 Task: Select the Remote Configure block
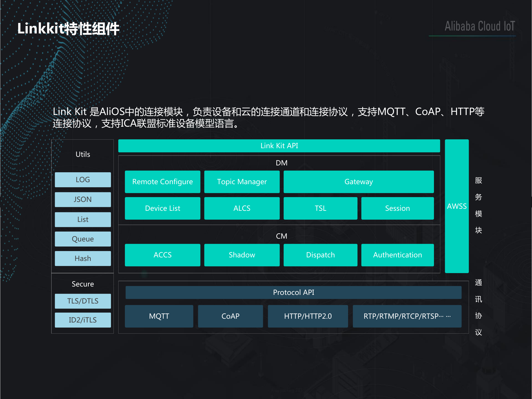pyautogui.click(x=162, y=182)
